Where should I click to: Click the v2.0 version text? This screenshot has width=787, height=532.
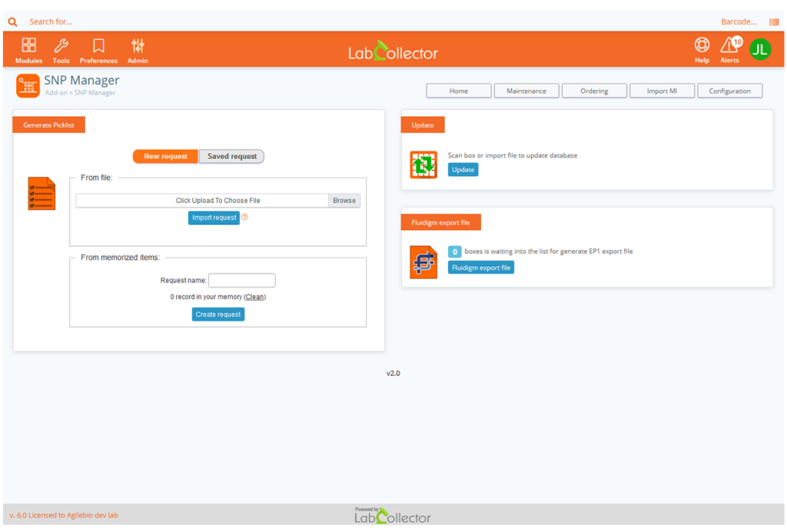[393, 373]
